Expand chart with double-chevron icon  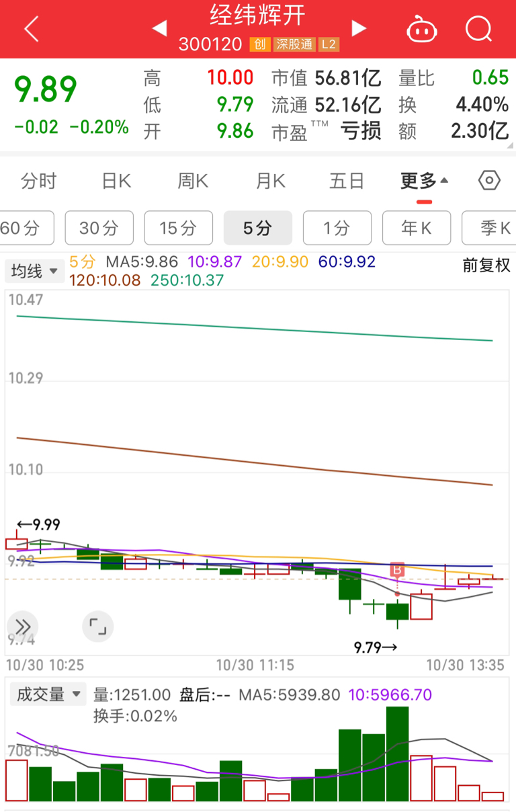click(x=23, y=626)
